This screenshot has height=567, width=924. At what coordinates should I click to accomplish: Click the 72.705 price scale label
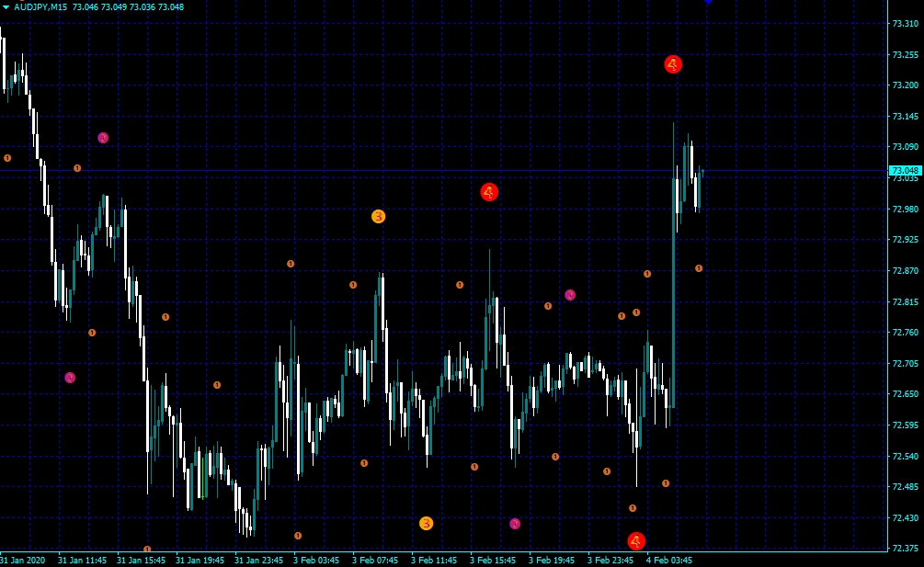point(905,364)
